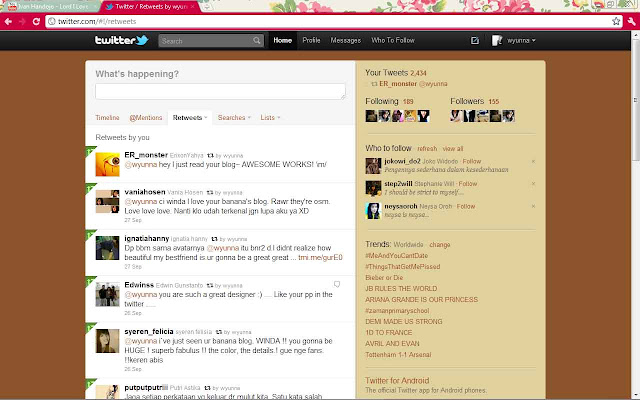Screen dimensions: 640x400
Task: Open AVRIL AND EVAN trend
Action: 392,344
